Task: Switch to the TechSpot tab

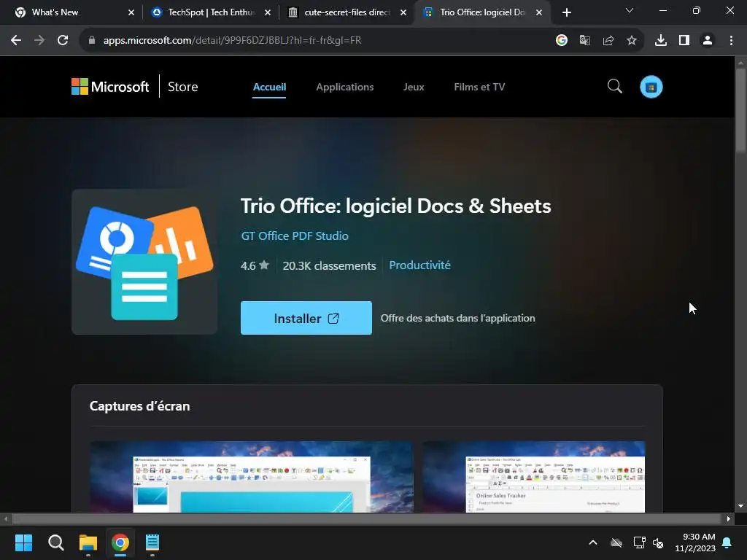Action: pos(211,12)
